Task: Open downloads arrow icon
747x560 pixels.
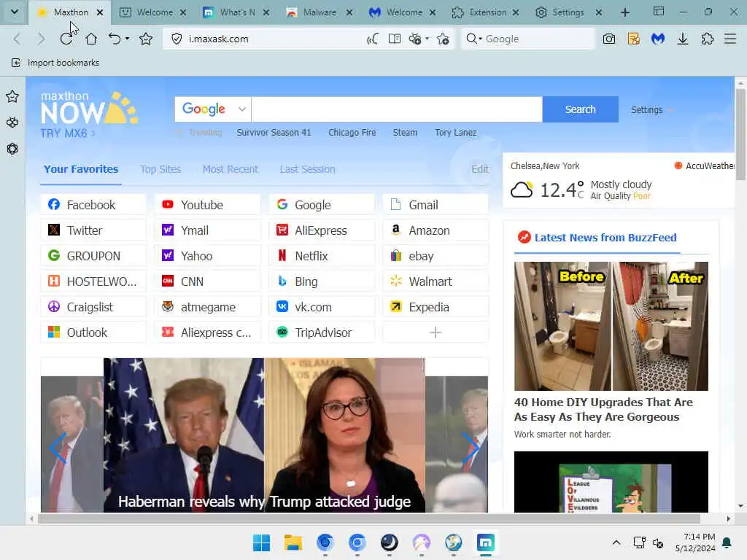Action: pos(683,39)
